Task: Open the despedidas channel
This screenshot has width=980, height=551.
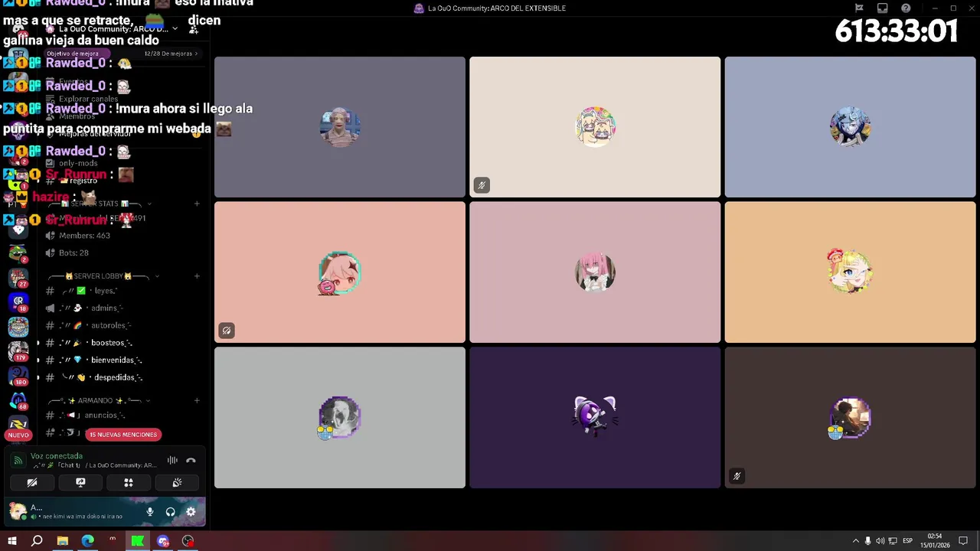Action: pyautogui.click(x=120, y=377)
